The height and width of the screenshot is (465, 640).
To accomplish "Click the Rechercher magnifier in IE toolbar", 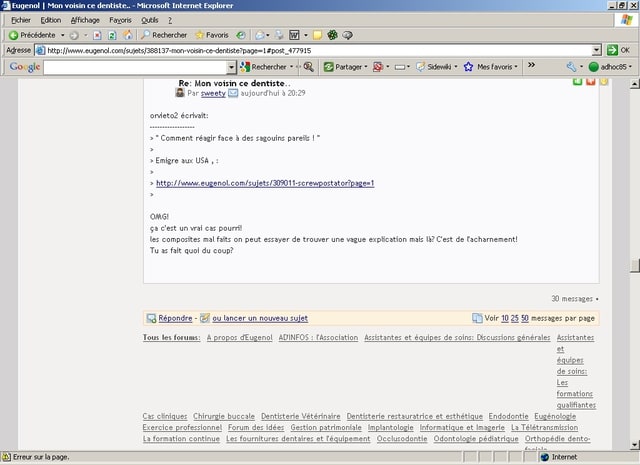I will [146, 35].
